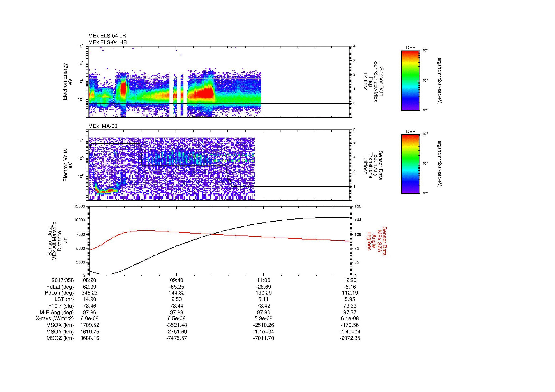
Task: Click the 'MSOY (km)' row label
Action: [x=60, y=332]
